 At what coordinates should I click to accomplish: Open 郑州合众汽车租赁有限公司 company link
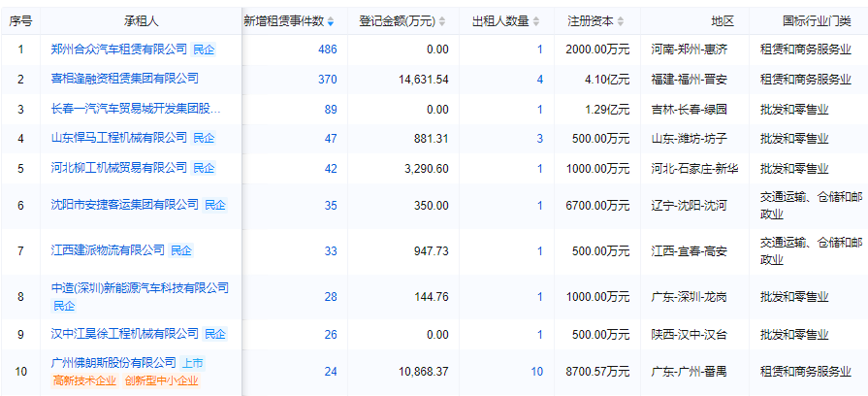tap(119, 49)
